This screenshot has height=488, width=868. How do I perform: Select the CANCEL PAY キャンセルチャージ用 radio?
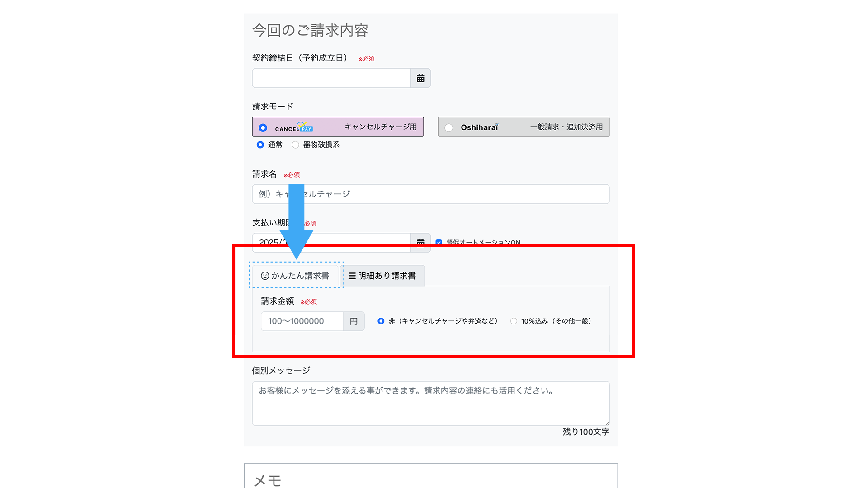263,128
